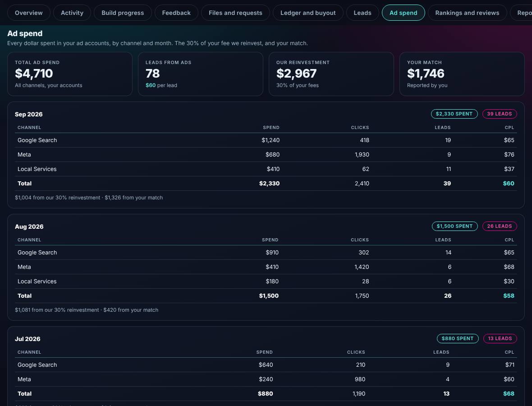
Task: Go to the Feedback tab
Action: [x=176, y=13]
